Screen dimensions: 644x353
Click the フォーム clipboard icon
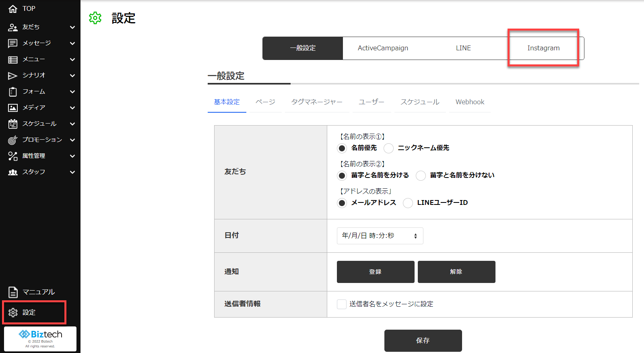point(13,92)
